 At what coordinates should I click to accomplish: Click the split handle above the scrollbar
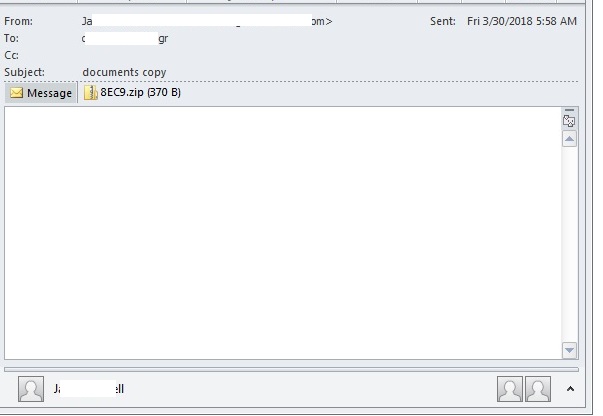570,110
